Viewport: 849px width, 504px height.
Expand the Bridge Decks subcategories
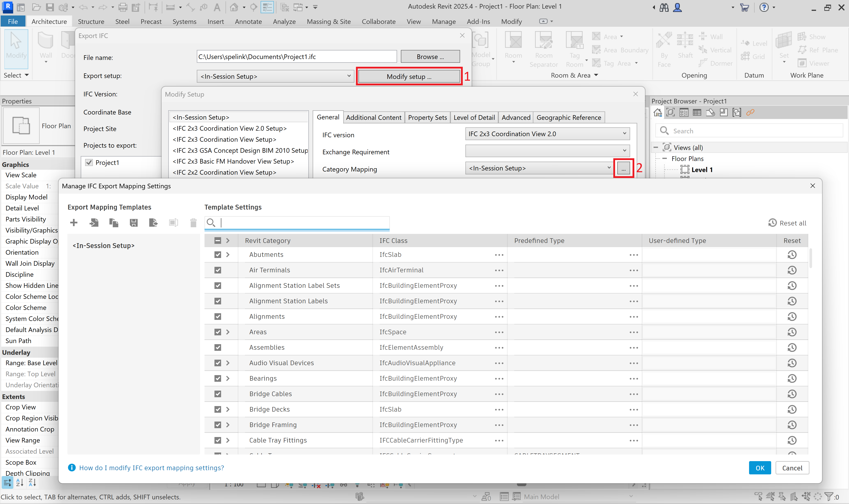[x=228, y=410]
